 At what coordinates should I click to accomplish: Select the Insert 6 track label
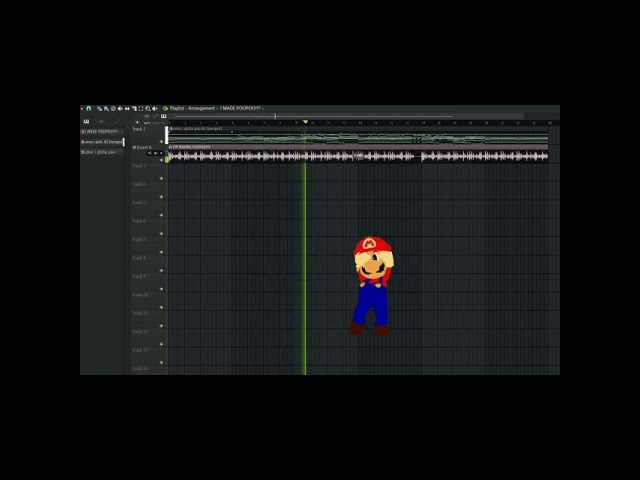click(144, 147)
